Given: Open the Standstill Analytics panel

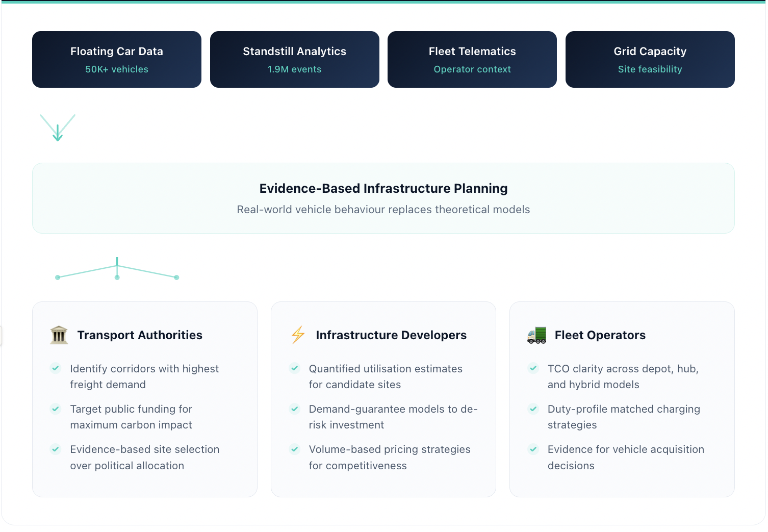Looking at the screenshot, I should pyautogui.click(x=294, y=59).
